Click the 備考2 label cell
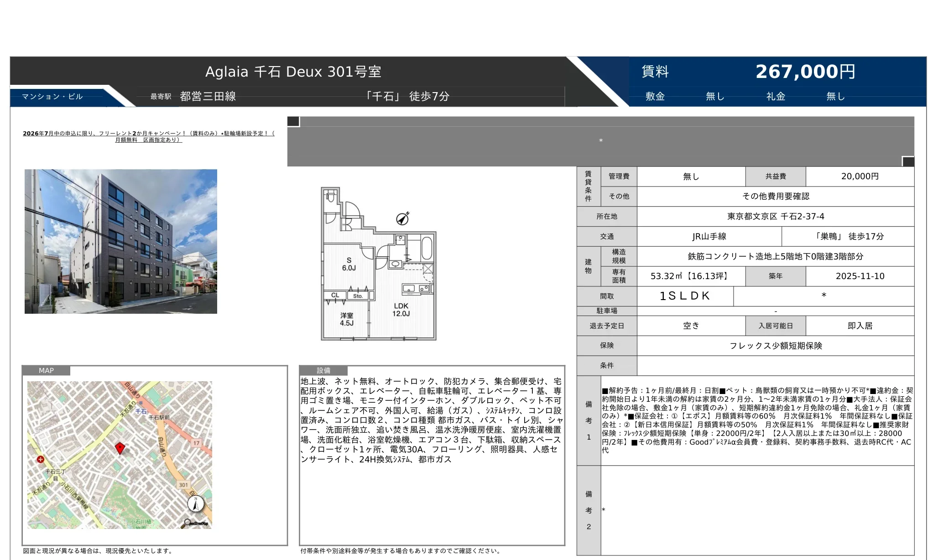The height and width of the screenshot is (560, 938). 589,510
